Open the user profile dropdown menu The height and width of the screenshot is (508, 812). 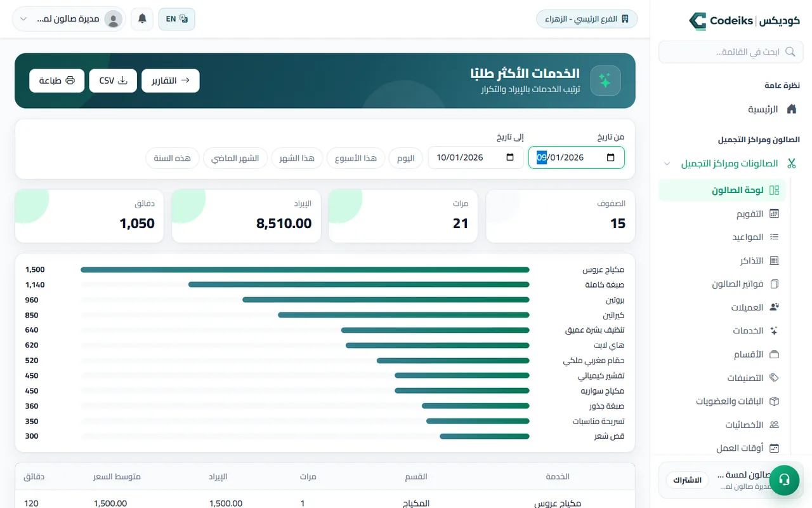pos(69,19)
